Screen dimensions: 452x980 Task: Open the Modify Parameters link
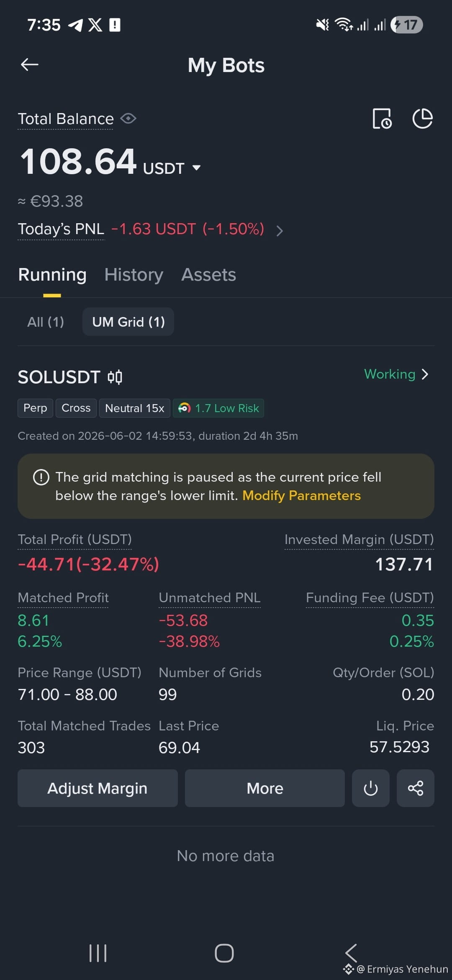point(301,495)
